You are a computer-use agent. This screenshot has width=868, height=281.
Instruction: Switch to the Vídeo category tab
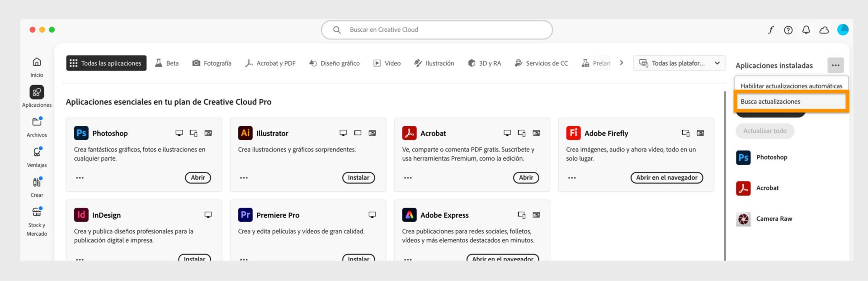(387, 63)
